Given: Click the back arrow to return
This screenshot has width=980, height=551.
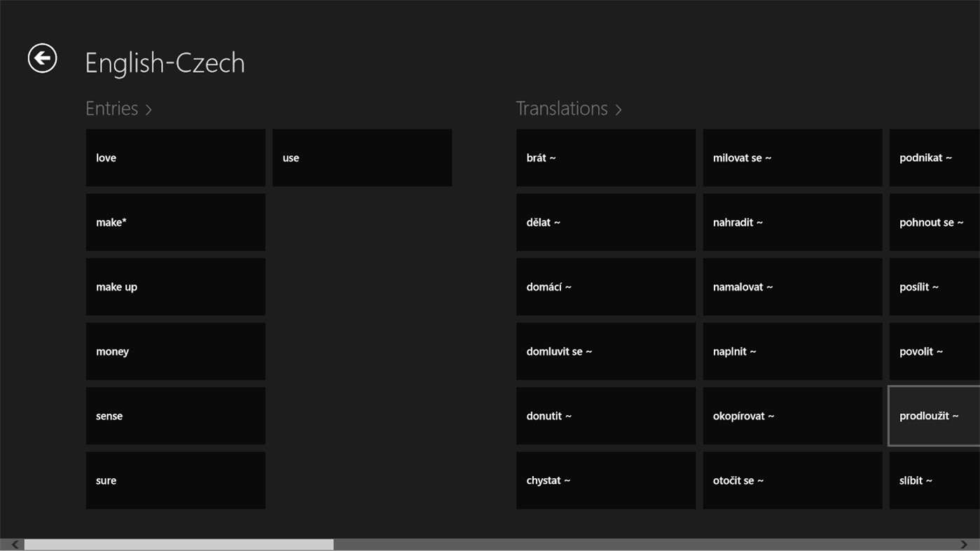Looking at the screenshot, I should coord(41,57).
